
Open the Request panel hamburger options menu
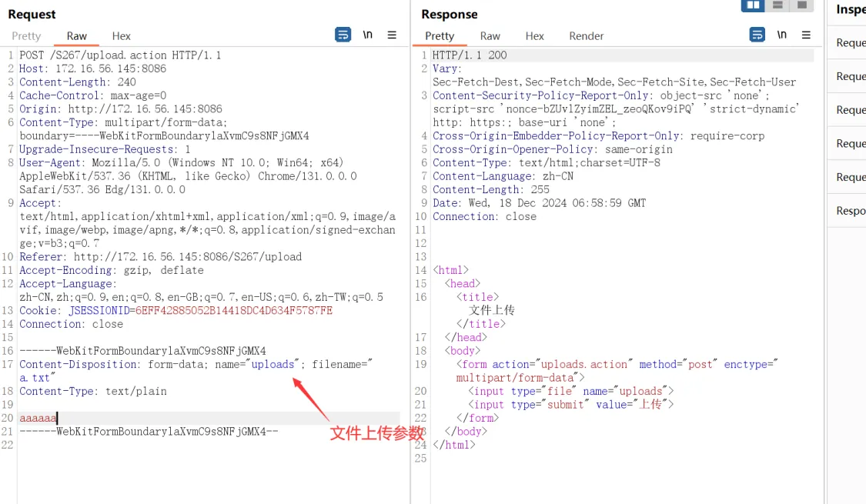click(392, 35)
